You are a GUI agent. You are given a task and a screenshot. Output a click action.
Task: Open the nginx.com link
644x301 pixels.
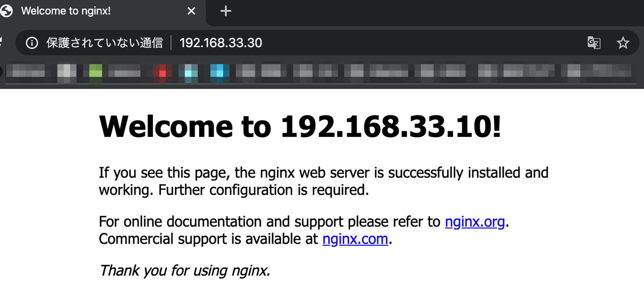click(x=355, y=239)
